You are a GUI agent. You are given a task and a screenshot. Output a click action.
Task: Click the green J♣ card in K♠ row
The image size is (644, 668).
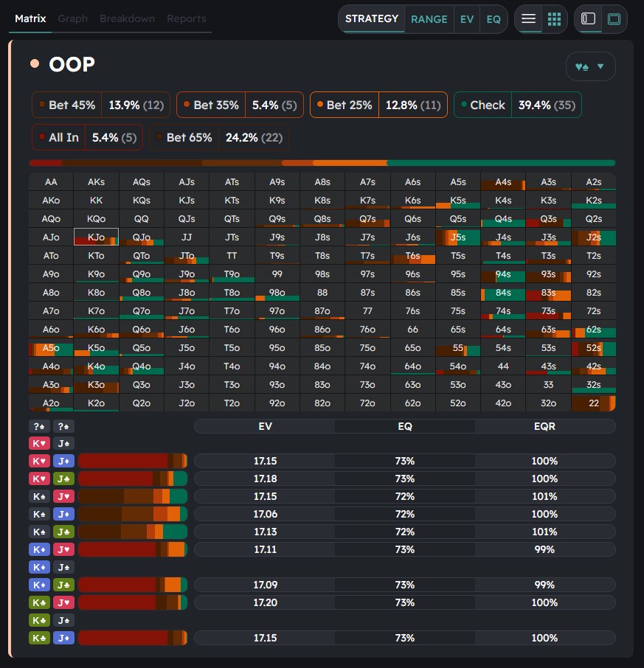point(63,532)
